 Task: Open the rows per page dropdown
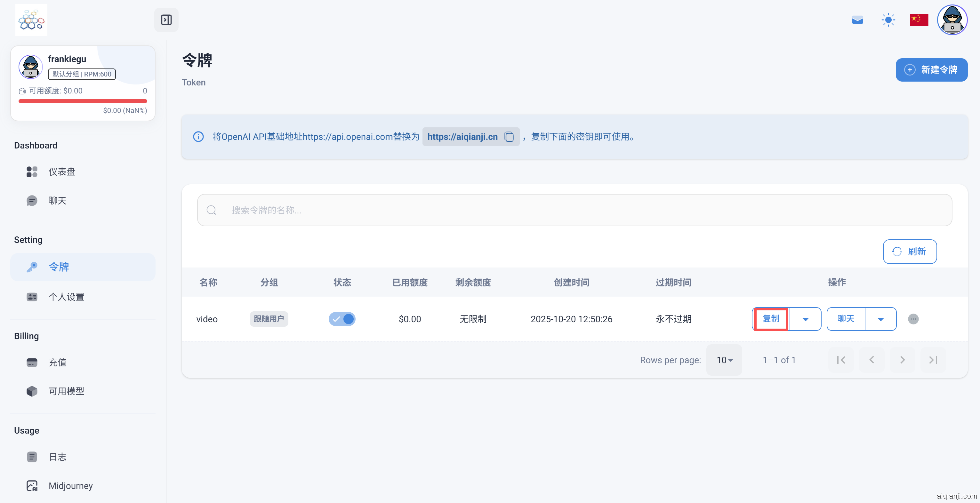(724, 360)
